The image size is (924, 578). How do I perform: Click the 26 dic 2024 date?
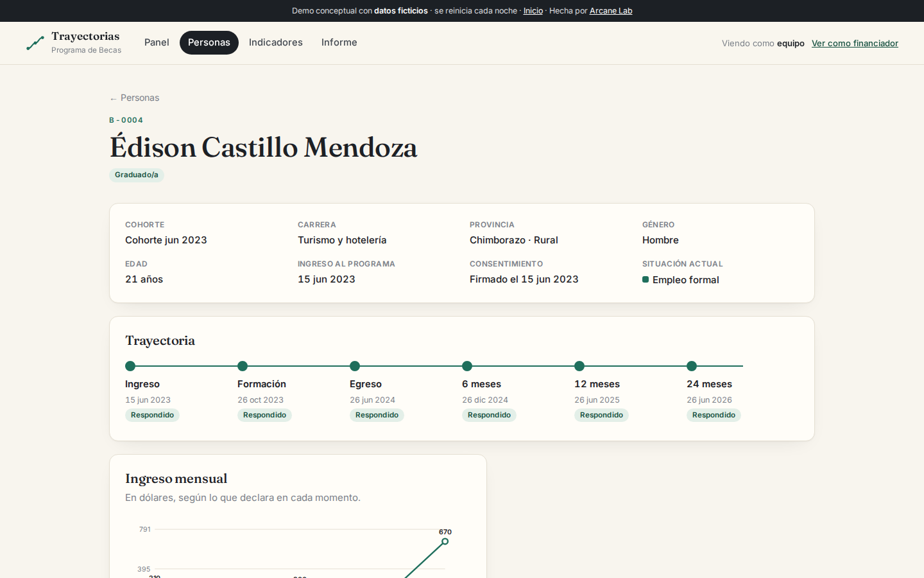485,399
